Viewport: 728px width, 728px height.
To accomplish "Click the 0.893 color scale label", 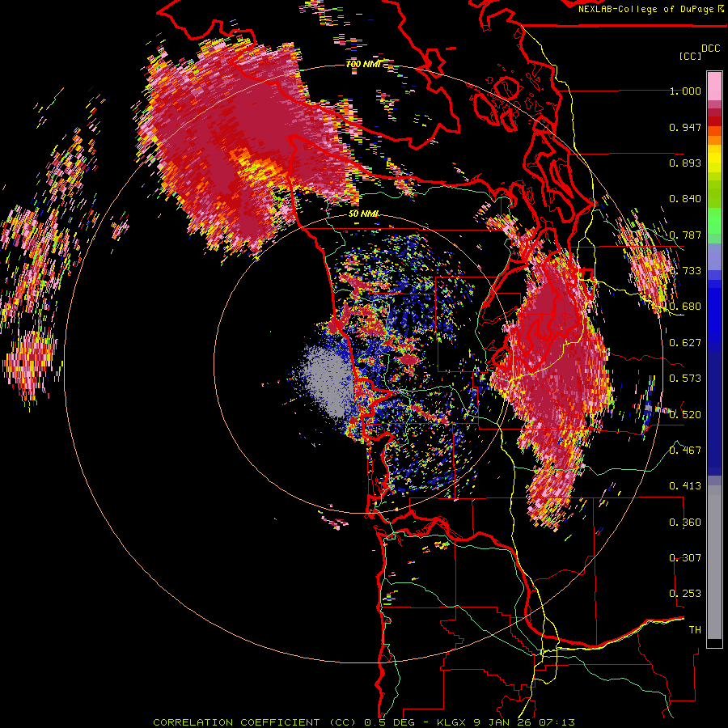I will (x=685, y=163).
